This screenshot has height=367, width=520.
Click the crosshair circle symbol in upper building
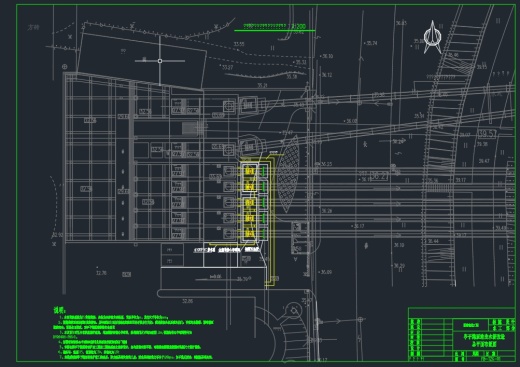[160, 61]
